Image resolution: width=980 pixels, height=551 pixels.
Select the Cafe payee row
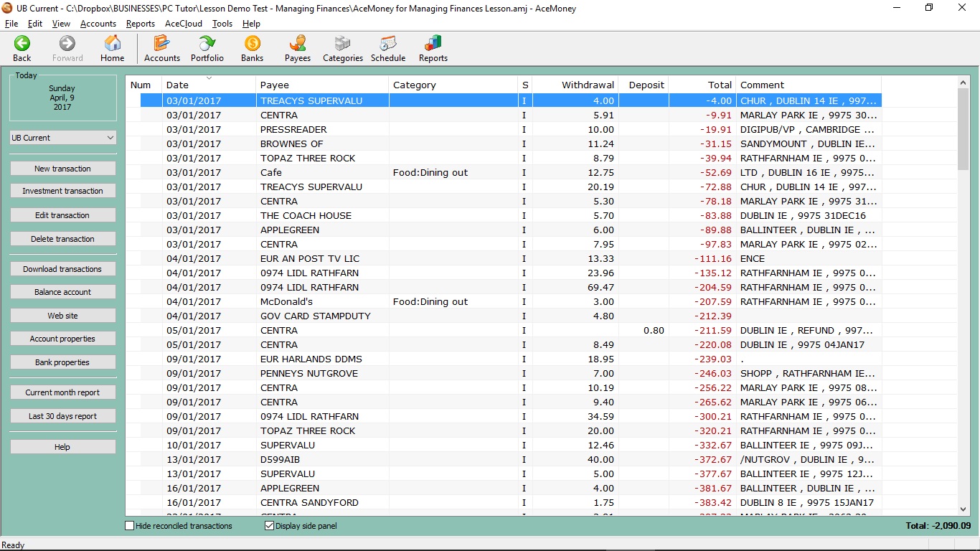(x=504, y=172)
